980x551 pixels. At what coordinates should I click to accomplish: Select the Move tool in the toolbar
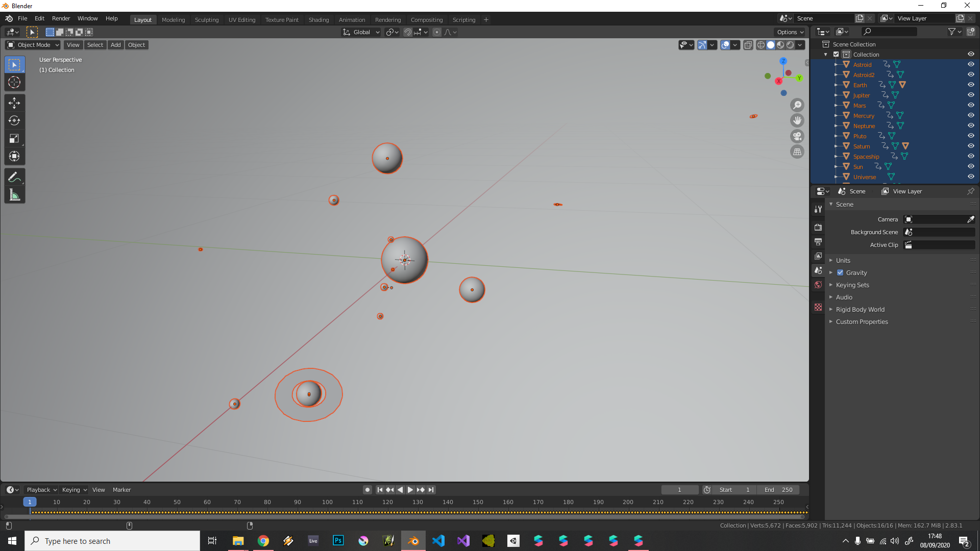click(14, 103)
